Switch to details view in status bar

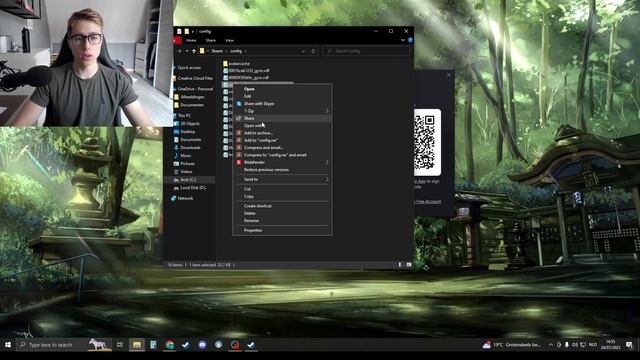(400, 265)
